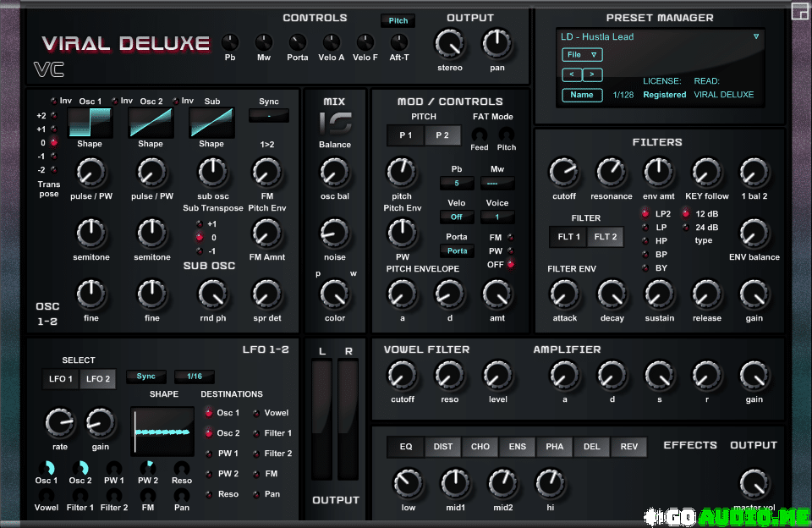Switch to the REV effects tab

point(628,447)
